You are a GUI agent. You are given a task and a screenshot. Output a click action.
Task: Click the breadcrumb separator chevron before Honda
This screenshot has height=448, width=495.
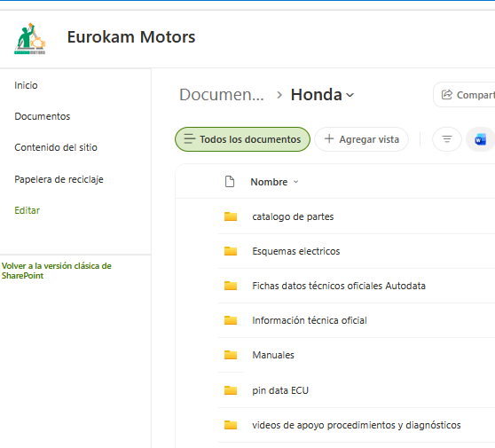pos(279,95)
